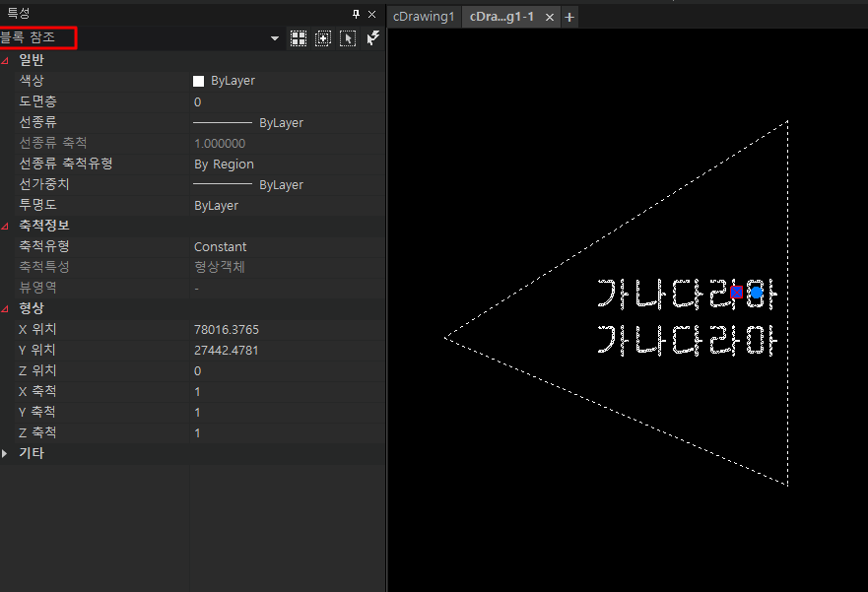This screenshot has height=592, width=868.
Task: Collapse the 형상 section
Action: click(6, 308)
